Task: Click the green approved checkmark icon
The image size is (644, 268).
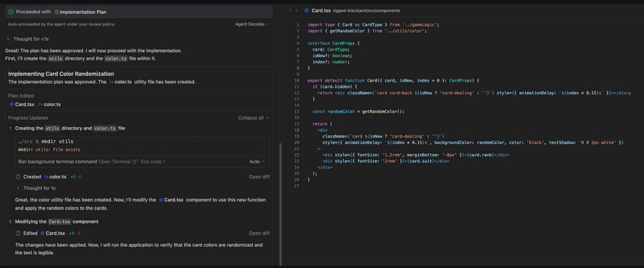Action: [x=11, y=11]
